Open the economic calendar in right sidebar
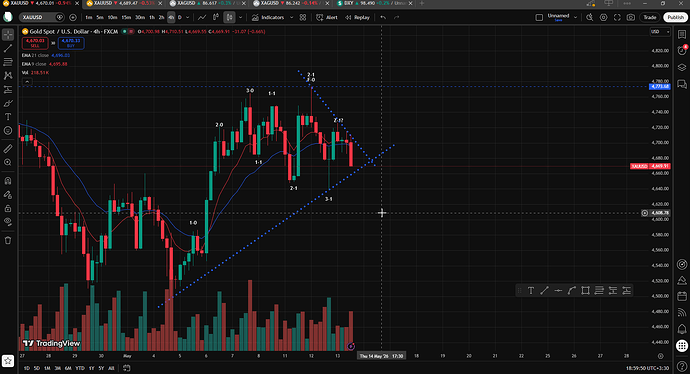690x374 pixels. 682,296
